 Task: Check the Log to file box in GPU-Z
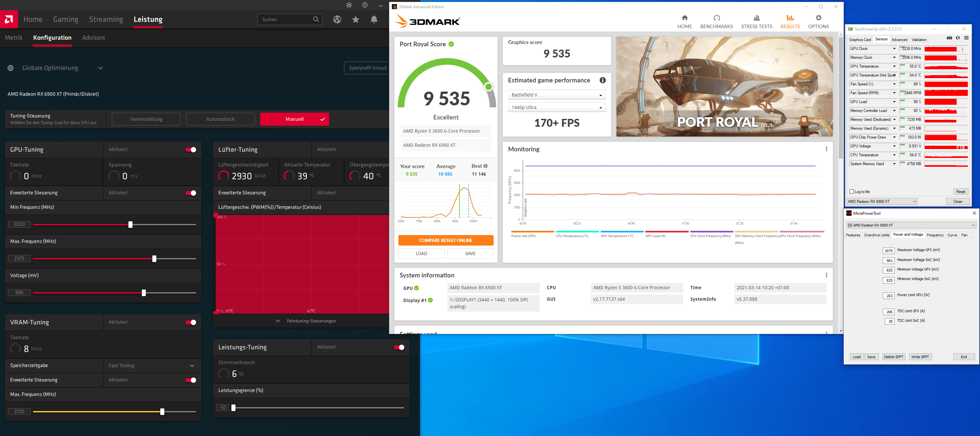pos(851,192)
